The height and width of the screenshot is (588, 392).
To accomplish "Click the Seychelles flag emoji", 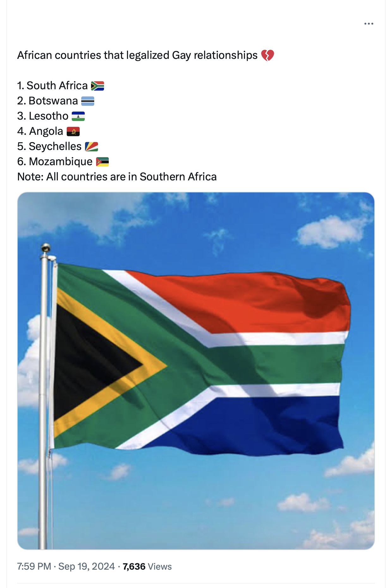I will (x=91, y=147).
